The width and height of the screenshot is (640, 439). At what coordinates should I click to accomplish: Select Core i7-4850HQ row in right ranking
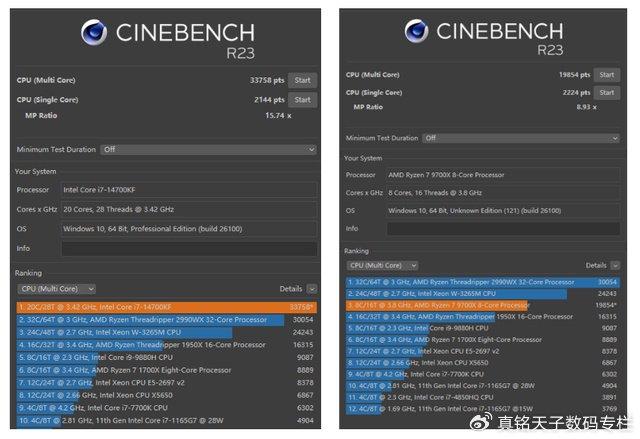(483, 397)
